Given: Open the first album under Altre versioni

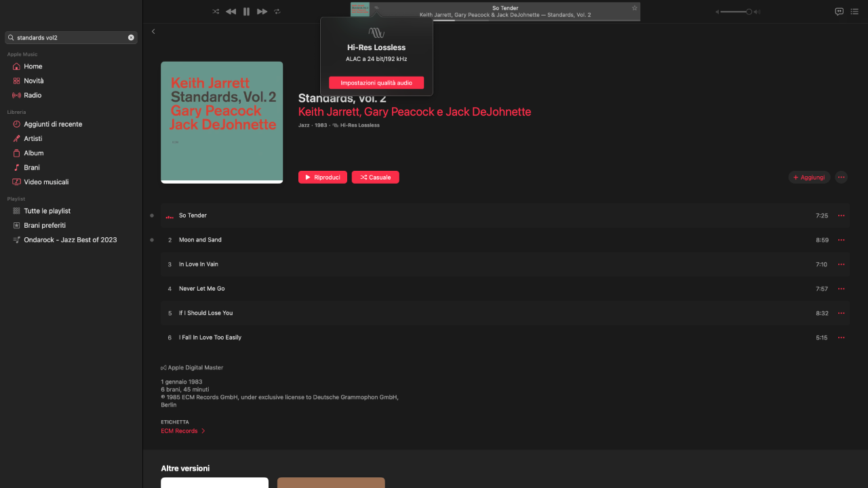Looking at the screenshot, I should (214, 483).
